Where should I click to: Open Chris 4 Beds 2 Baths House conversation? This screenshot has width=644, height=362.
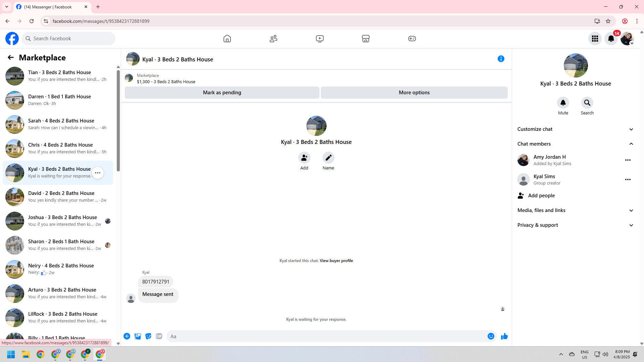tap(58, 149)
